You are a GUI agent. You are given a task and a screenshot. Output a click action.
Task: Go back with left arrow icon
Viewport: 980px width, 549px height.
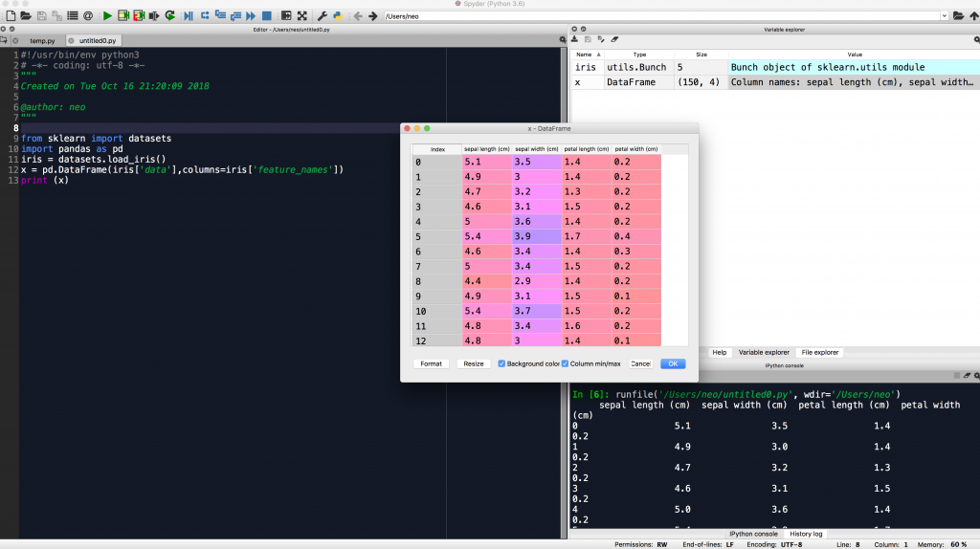click(x=358, y=15)
